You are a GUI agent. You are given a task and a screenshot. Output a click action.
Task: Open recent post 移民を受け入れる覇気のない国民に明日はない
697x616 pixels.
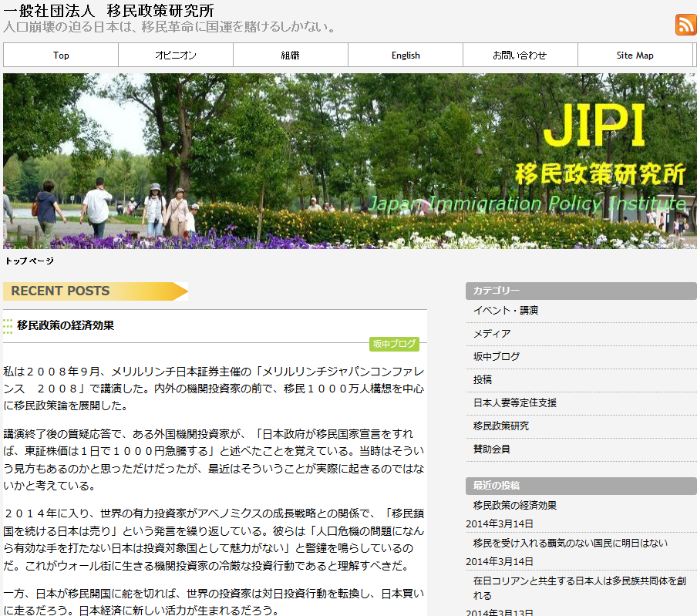tap(571, 543)
